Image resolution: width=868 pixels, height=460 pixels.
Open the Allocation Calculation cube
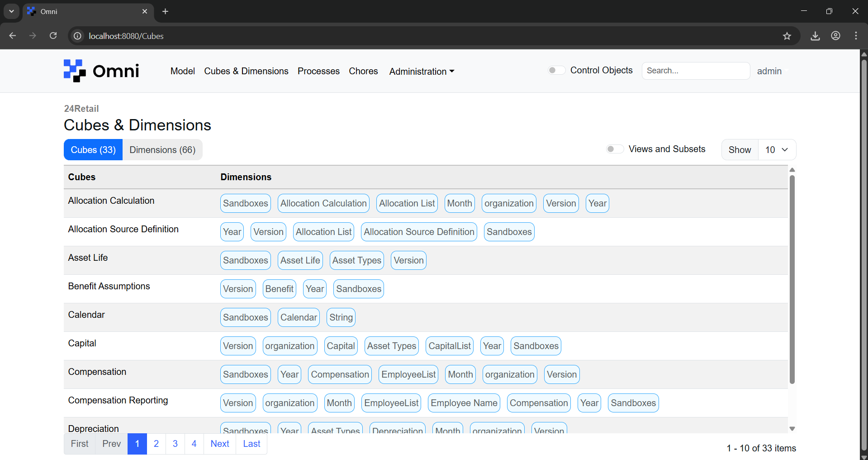coord(111,201)
